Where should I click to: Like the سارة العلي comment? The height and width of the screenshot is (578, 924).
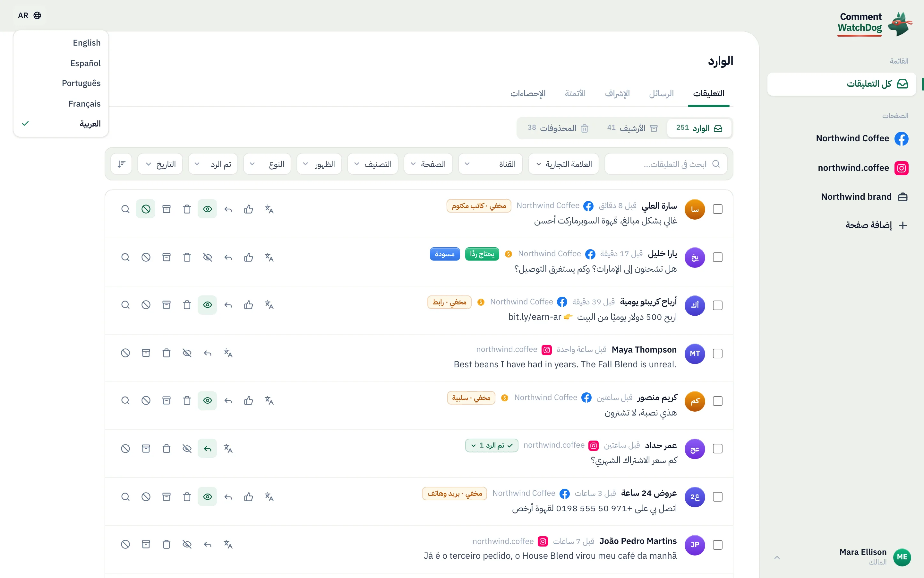click(x=249, y=209)
